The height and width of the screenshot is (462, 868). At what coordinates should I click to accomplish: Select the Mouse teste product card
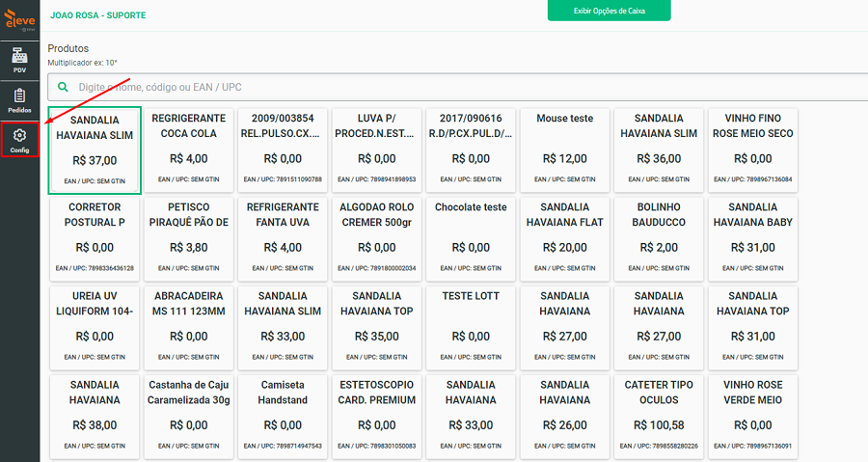click(565, 149)
